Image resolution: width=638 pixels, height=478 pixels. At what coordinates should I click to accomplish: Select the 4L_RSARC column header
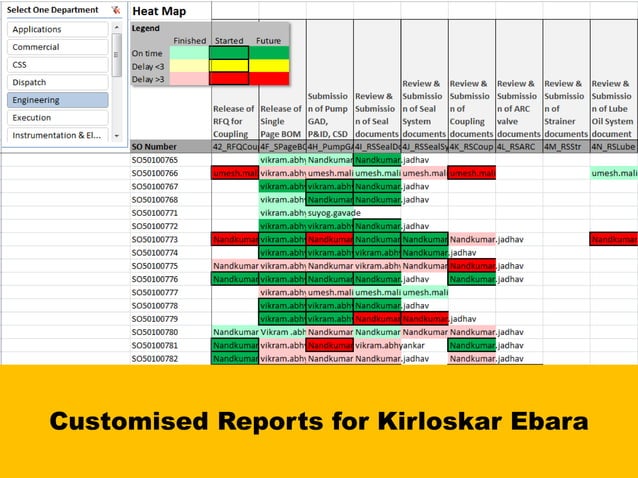tap(519, 146)
